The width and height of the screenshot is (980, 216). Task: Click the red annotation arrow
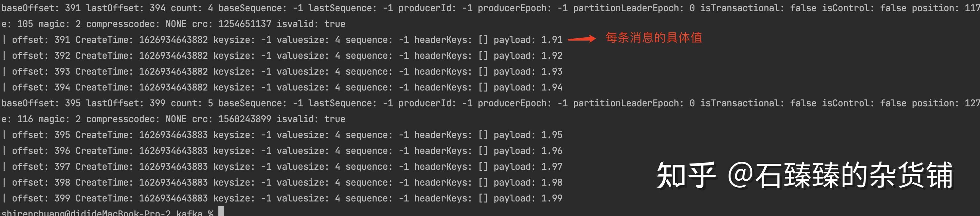click(x=581, y=38)
